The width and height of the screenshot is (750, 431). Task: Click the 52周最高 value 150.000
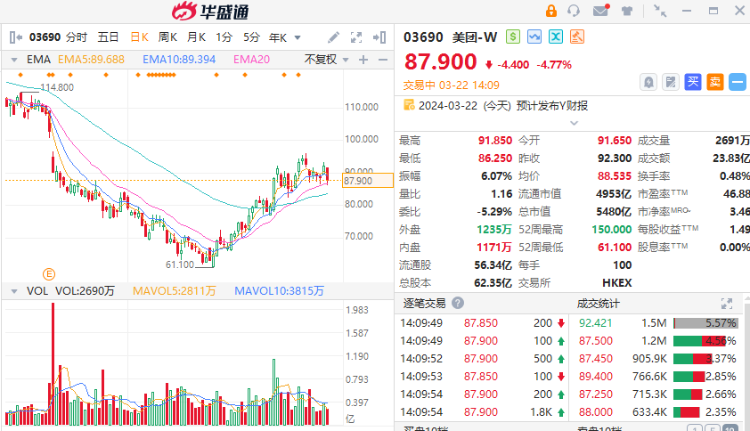(x=612, y=230)
